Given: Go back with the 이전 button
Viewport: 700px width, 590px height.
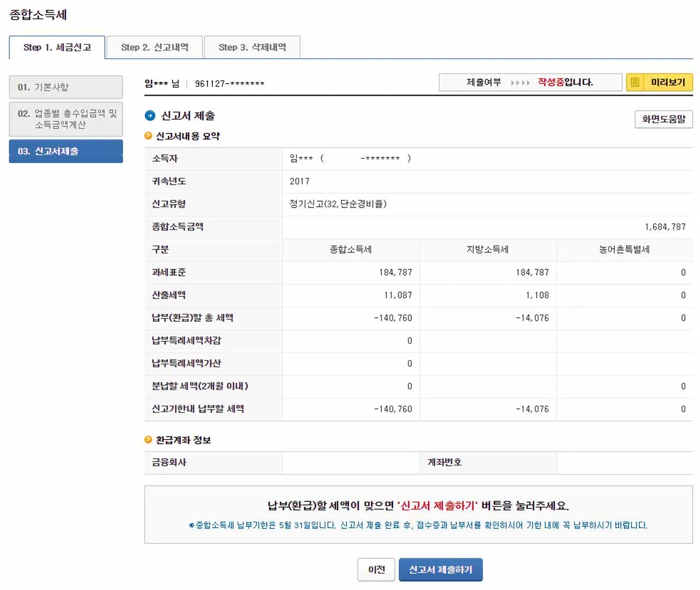Looking at the screenshot, I should coord(376,570).
